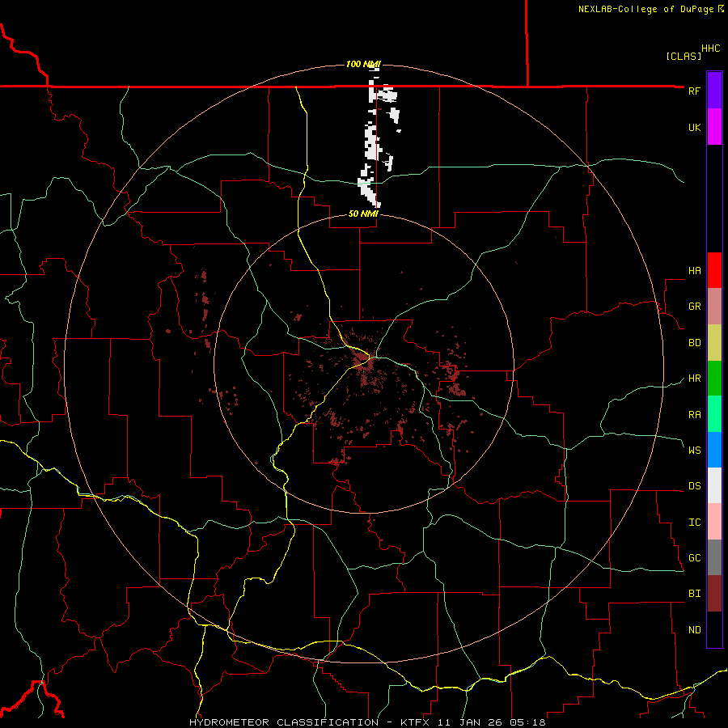Click the RA light green legend swatch
Screen dimensions: 728x728
(714, 414)
